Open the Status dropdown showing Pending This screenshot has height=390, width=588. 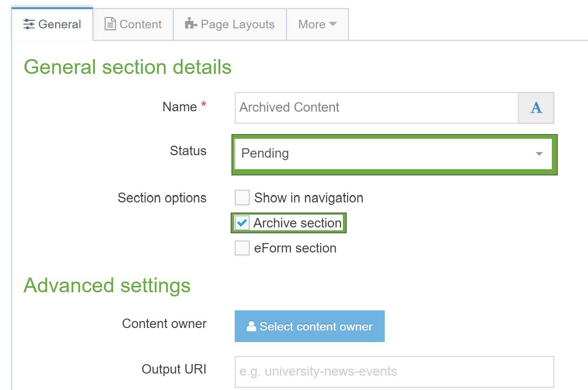coord(393,154)
